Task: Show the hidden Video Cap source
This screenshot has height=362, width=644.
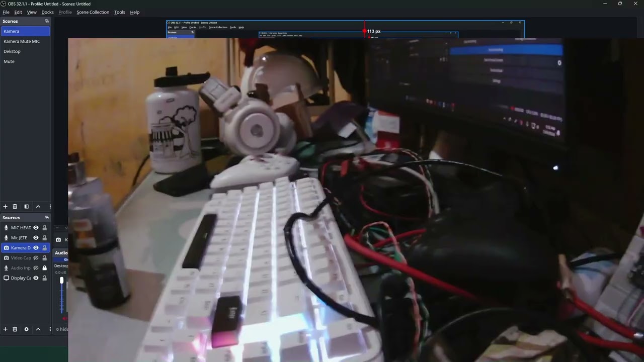Action: [x=36, y=258]
